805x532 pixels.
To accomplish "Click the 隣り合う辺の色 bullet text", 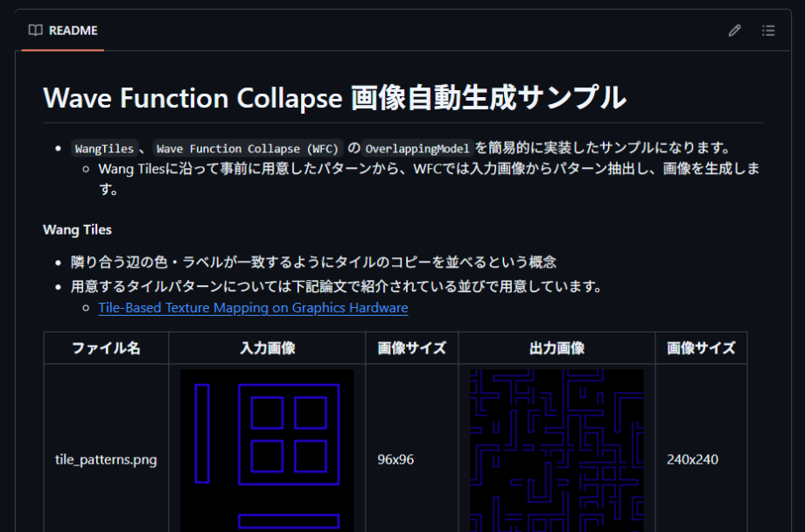I will pyautogui.click(x=313, y=262).
